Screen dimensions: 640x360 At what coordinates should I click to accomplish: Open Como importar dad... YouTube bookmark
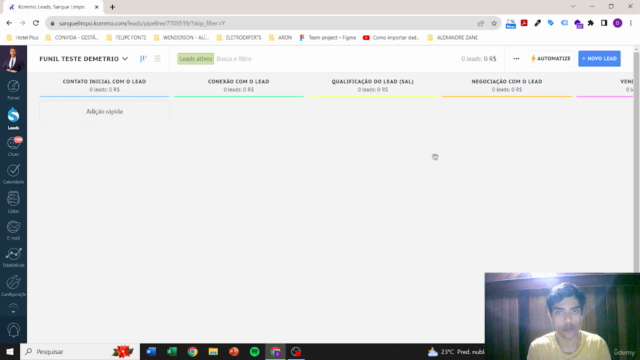point(391,38)
